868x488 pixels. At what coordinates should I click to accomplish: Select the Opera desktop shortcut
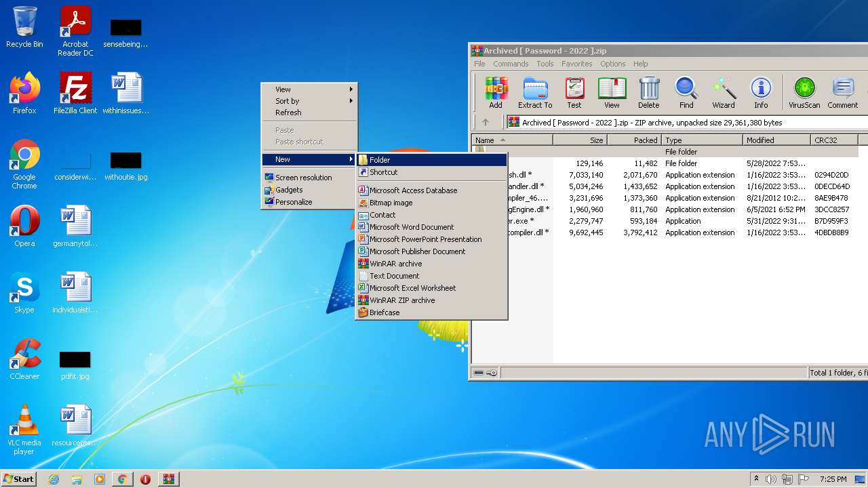click(24, 226)
